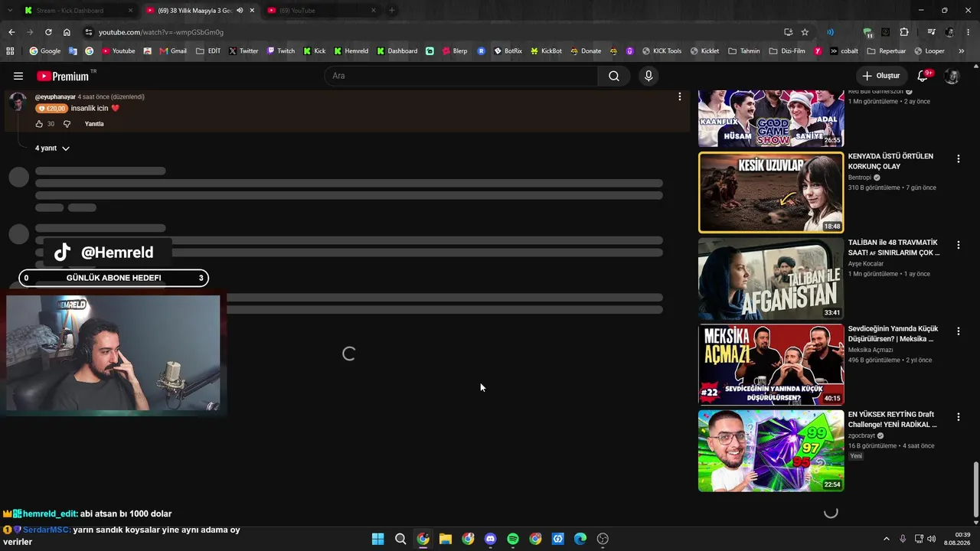Screen dimensions: 980x551
Task: Open GOOD GAME SHOW video thumbnail
Action: (771, 119)
